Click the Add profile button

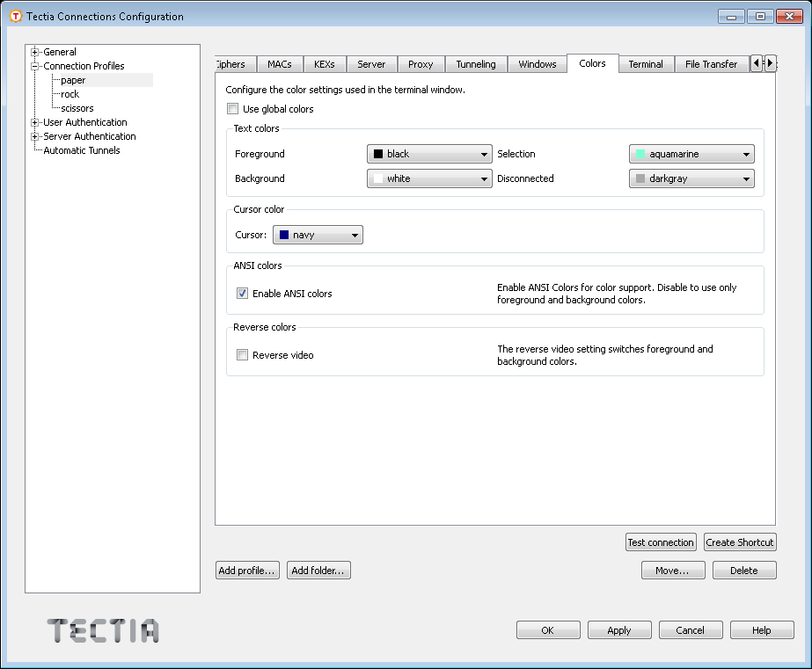click(x=246, y=570)
